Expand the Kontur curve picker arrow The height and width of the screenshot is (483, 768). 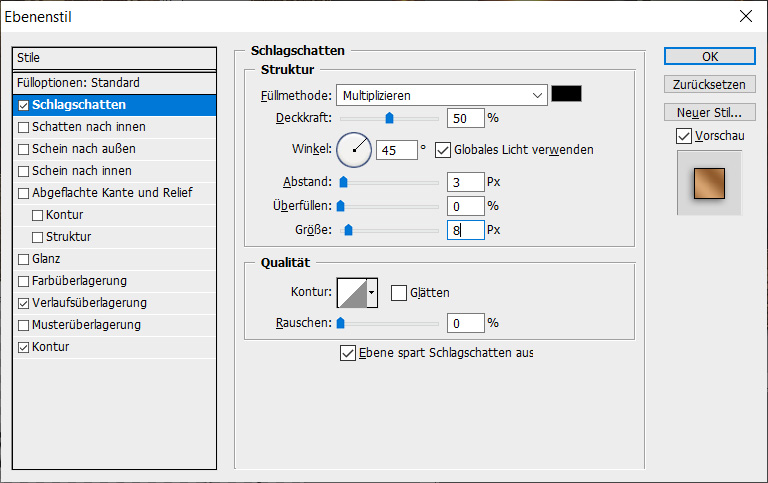coord(372,293)
